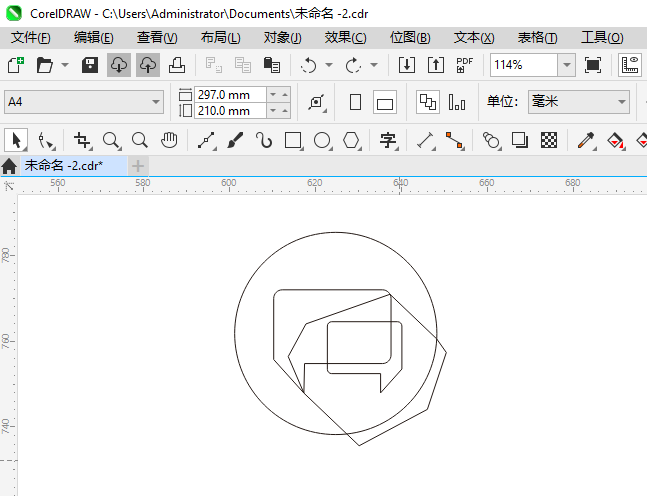
Task: Click the auto-fit page icon
Action: [x=317, y=102]
